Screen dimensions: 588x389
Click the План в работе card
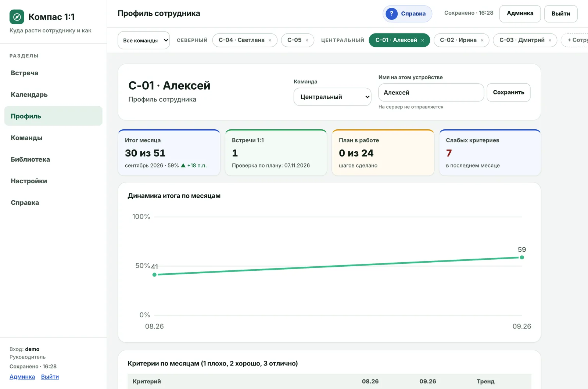point(383,152)
